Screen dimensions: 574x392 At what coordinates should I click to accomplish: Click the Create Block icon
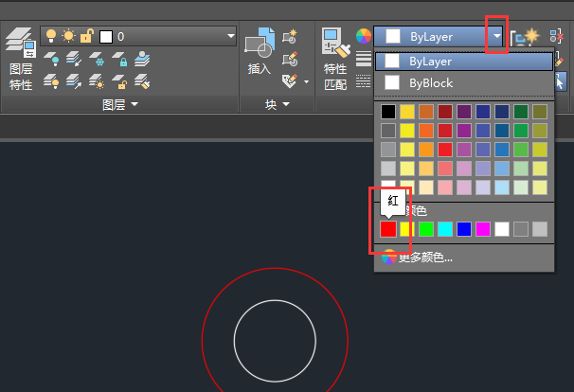(x=290, y=37)
